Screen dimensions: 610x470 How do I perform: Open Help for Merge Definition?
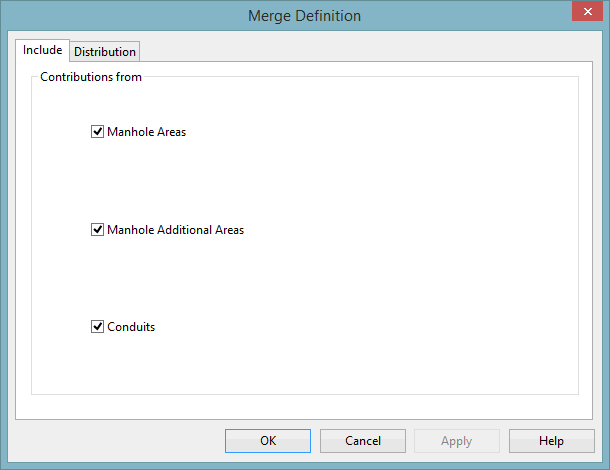551,441
